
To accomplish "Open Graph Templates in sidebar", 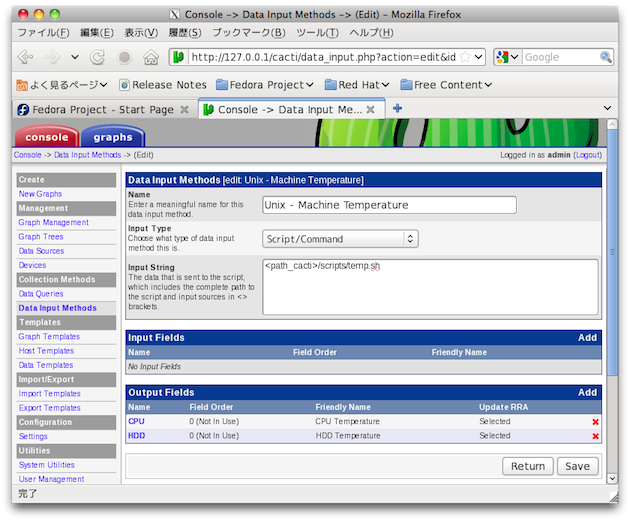I will tap(49, 337).
